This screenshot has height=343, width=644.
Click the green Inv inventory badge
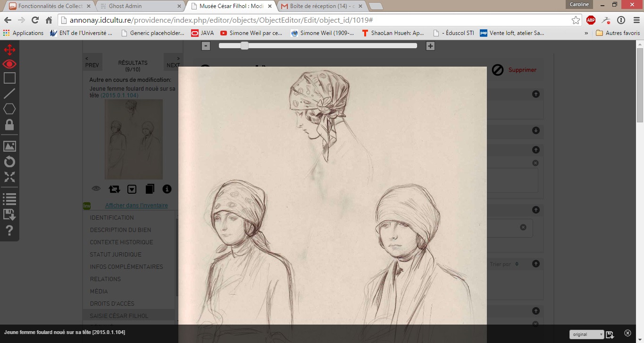click(87, 206)
